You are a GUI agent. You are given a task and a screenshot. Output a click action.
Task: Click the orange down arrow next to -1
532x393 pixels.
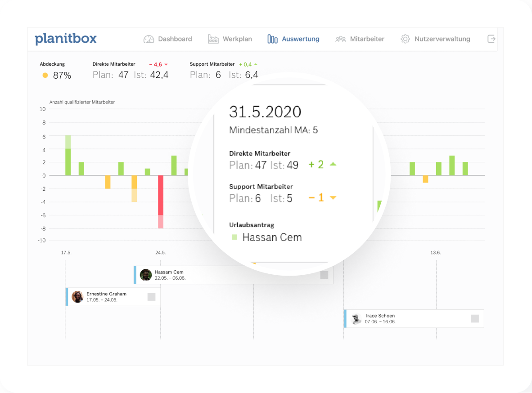pyautogui.click(x=333, y=198)
